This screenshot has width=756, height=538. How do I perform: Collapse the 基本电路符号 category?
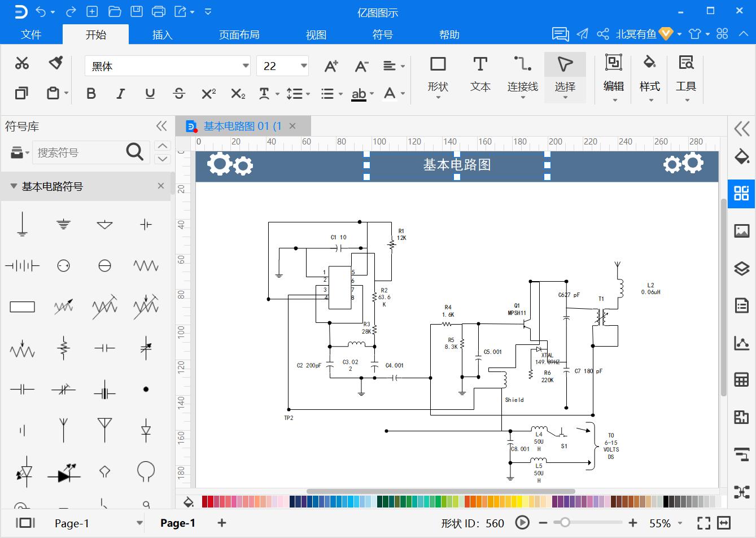(14, 186)
